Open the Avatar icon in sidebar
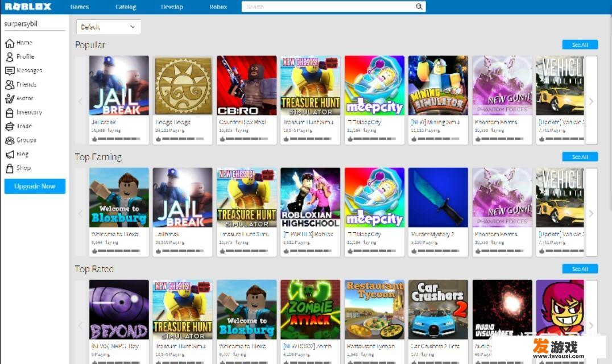The width and height of the screenshot is (612, 364). coord(10,99)
